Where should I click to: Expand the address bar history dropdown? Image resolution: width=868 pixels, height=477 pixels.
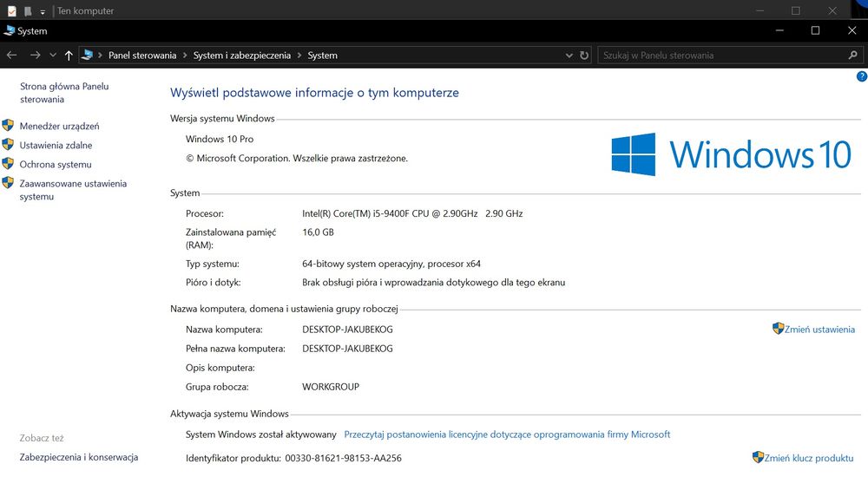[x=569, y=56]
